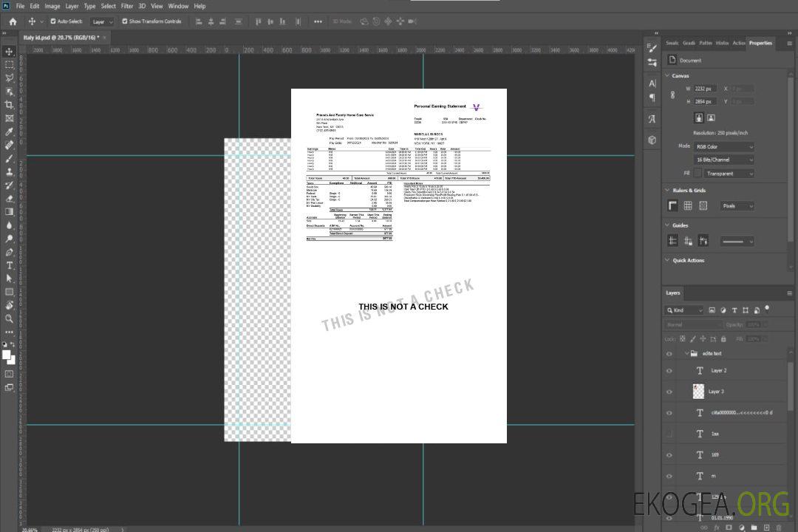Select the Lasso tool
Viewport: 798px width, 532px height.
coord(9,78)
